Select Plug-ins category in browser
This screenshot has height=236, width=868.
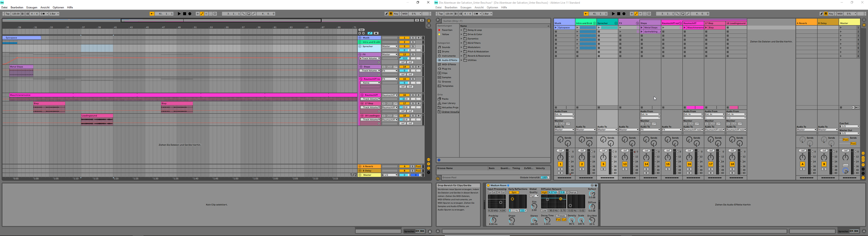point(446,69)
